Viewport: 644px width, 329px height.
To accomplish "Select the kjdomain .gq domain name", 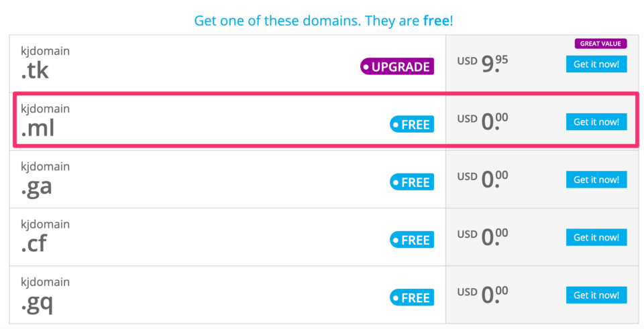I will click(45, 293).
